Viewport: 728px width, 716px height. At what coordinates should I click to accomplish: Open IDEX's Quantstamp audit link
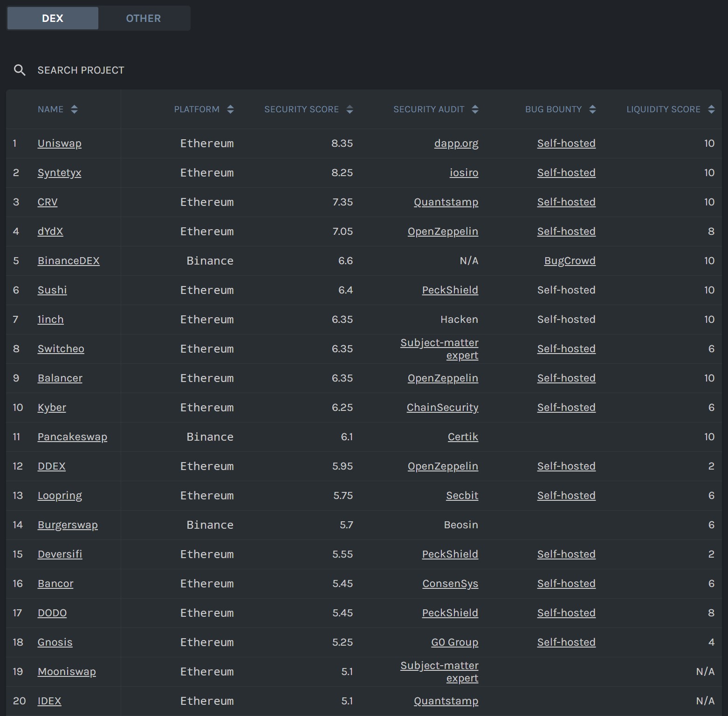446,701
